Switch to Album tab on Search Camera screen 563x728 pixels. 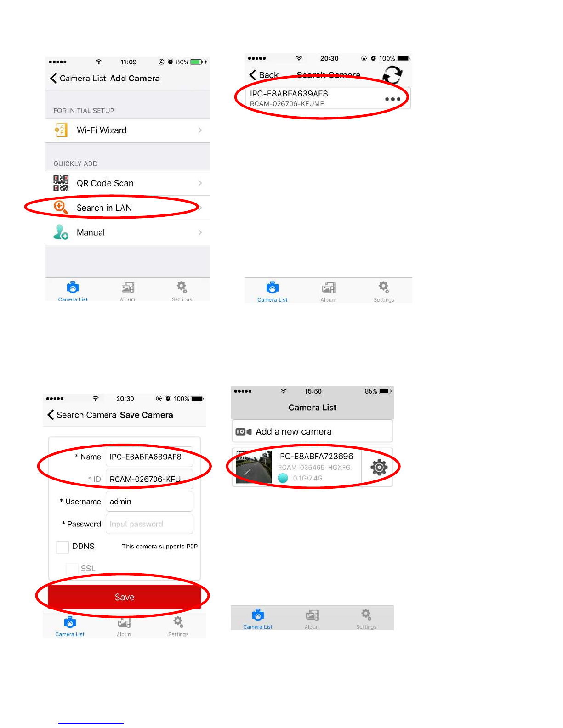pos(328,292)
